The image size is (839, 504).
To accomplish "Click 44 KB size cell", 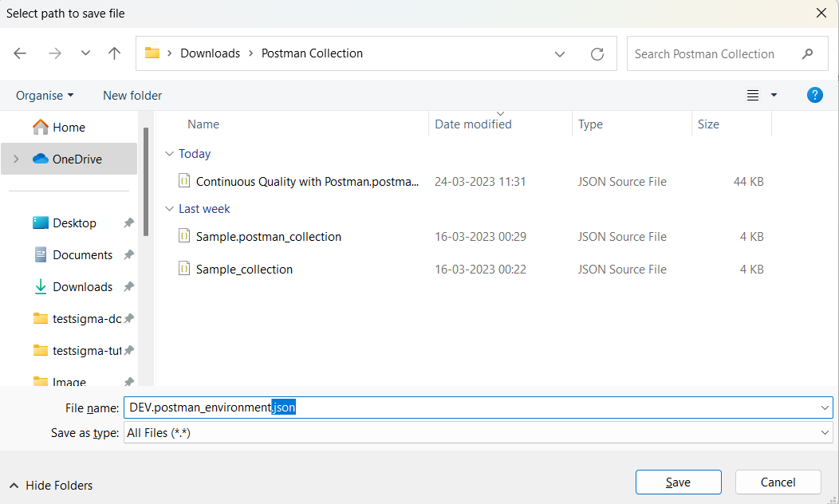I will coord(748,182).
